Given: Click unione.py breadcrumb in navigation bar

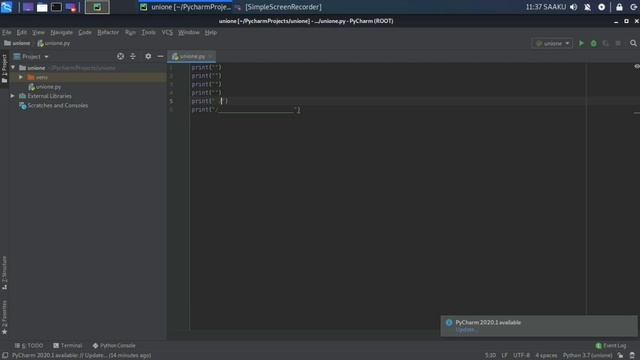Looking at the screenshot, I should tap(53, 43).
